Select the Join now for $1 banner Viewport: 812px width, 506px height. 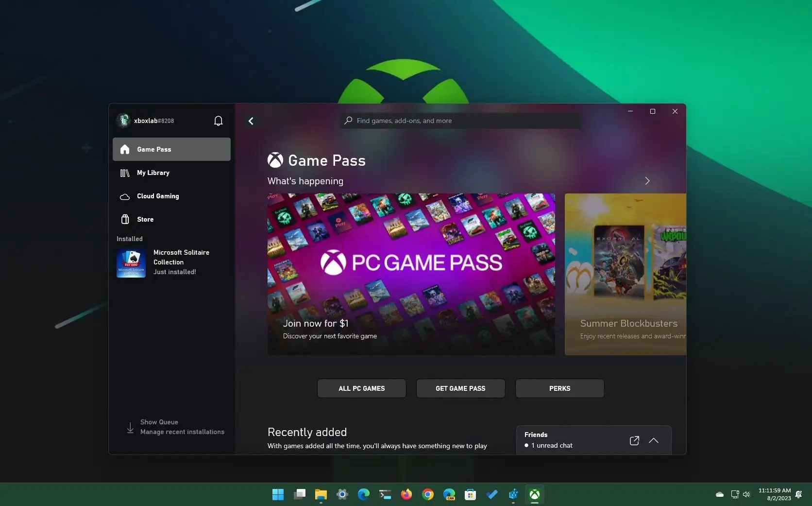click(x=411, y=274)
